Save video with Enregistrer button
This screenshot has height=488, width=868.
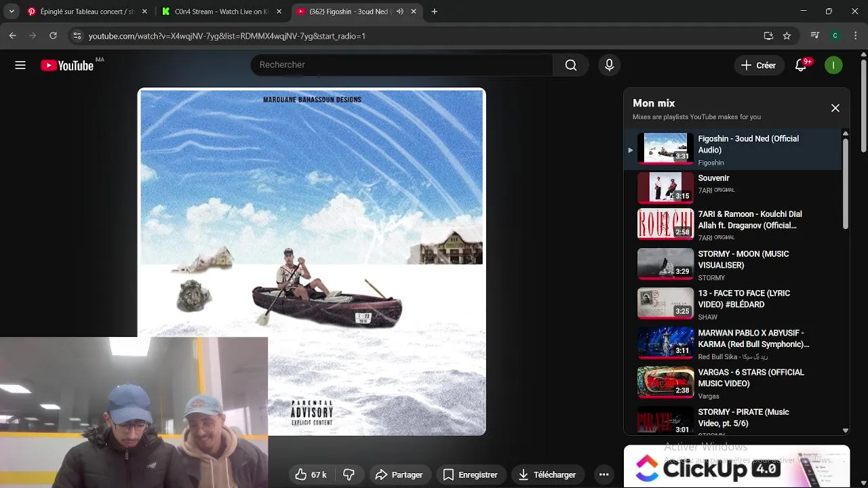click(x=470, y=475)
